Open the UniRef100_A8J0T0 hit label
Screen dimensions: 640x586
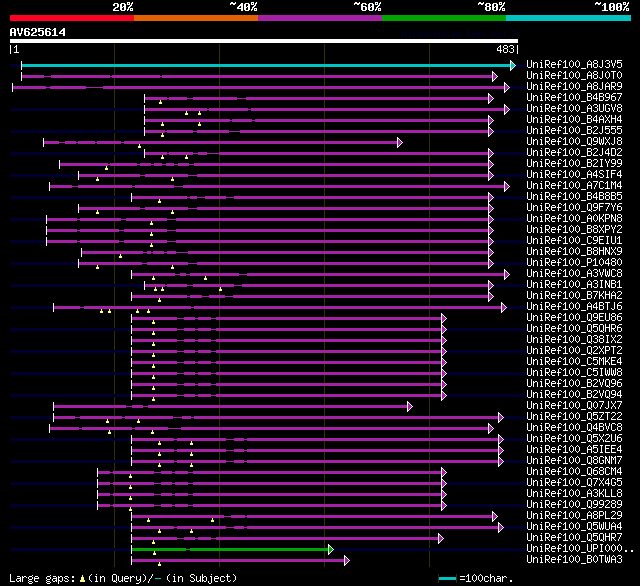point(574,75)
